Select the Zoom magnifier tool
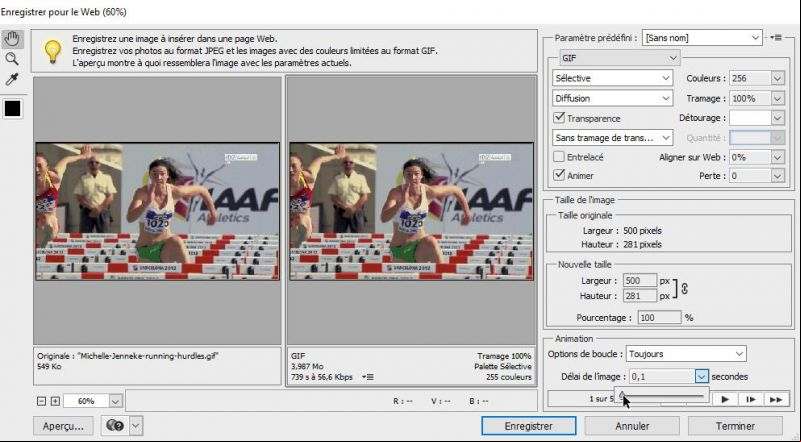Screen dimensions: 801x442 point(12,59)
